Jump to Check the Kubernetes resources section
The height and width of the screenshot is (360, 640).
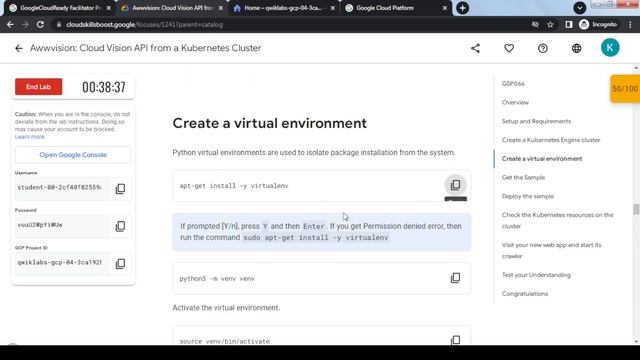pyautogui.click(x=558, y=220)
